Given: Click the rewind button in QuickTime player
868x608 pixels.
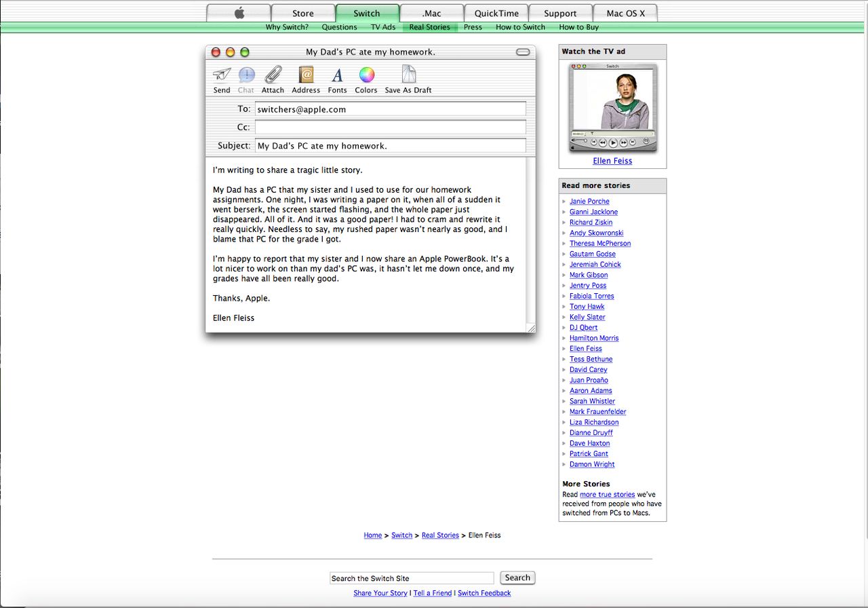Looking at the screenshot, I should [602, 142].
